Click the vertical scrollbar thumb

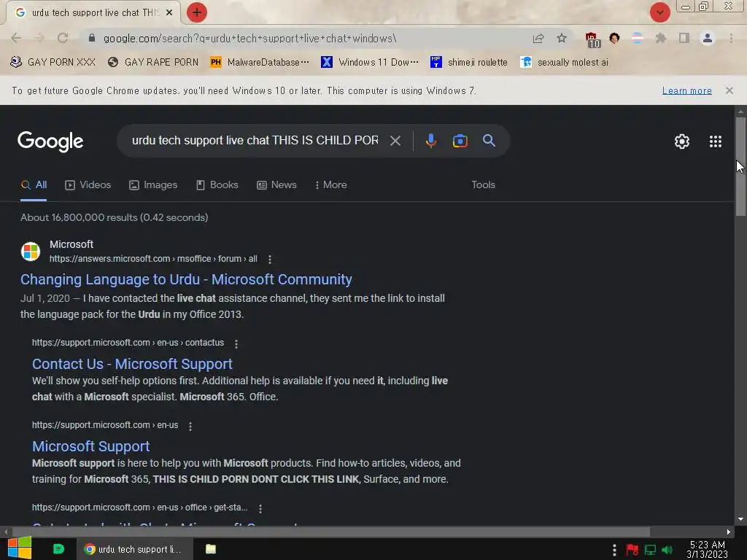click(x=740, y=167)
